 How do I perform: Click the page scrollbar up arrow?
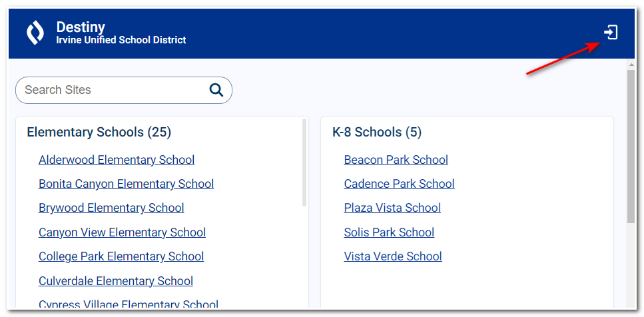[631, 65]
